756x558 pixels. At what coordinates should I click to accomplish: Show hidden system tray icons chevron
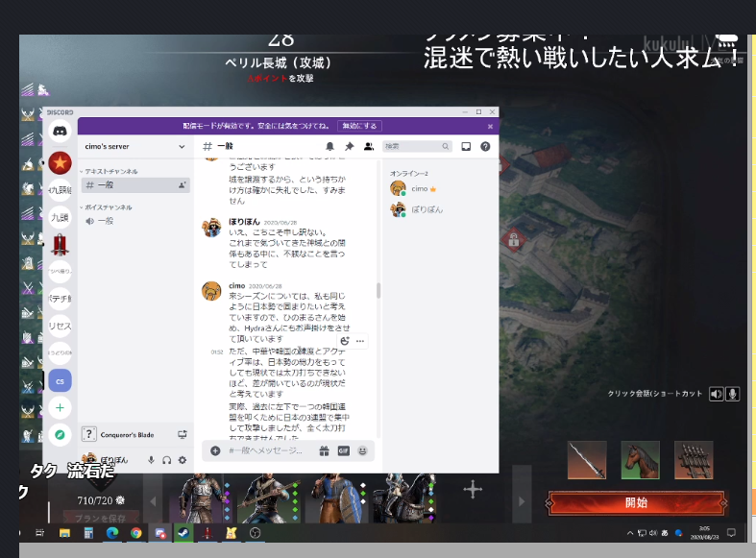tap(629, 533)
